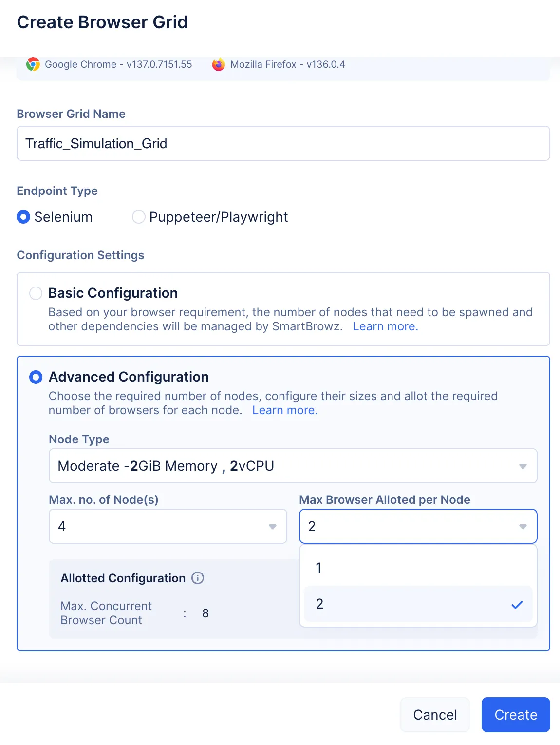Viewport: 560px width, 745px height.
Task: Click the Google Chrome browser icon
Action: tap(33, 64)
